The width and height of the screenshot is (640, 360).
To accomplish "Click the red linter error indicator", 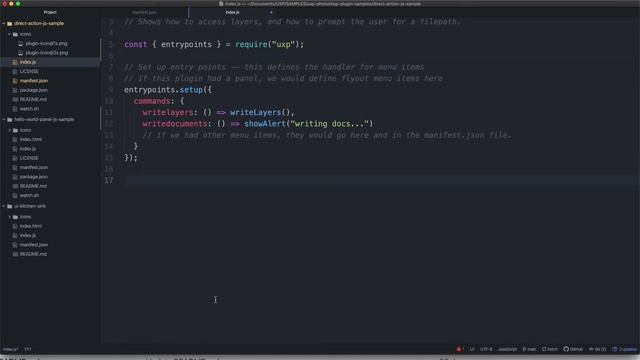I will click(x=460, y=349).
